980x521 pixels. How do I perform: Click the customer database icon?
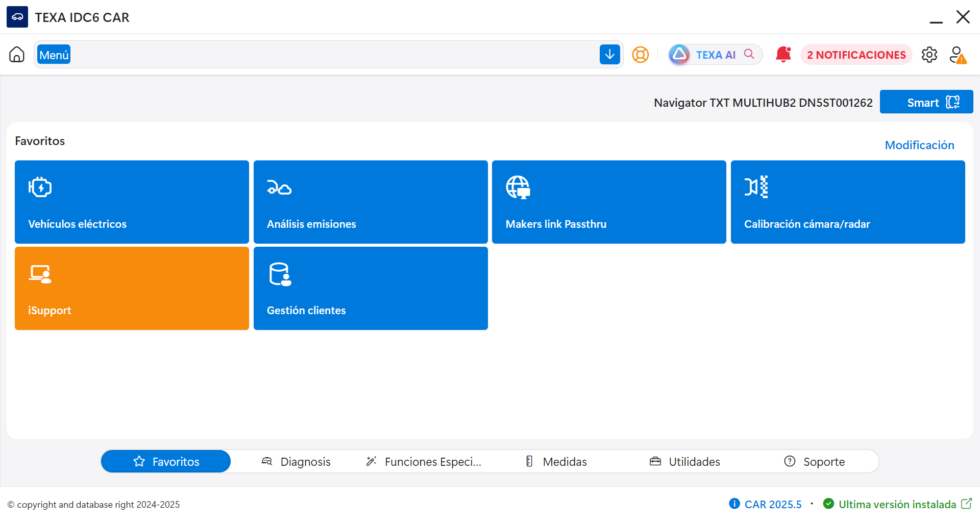tap(280, 274)
